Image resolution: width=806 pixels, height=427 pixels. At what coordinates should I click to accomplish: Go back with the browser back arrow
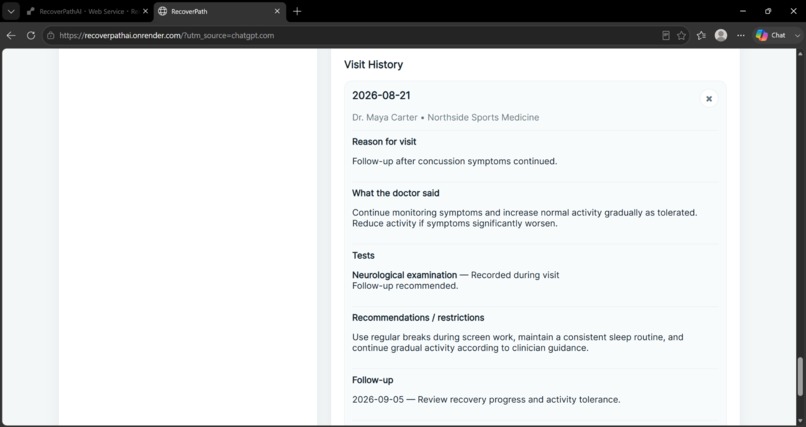tap(11, 35)
